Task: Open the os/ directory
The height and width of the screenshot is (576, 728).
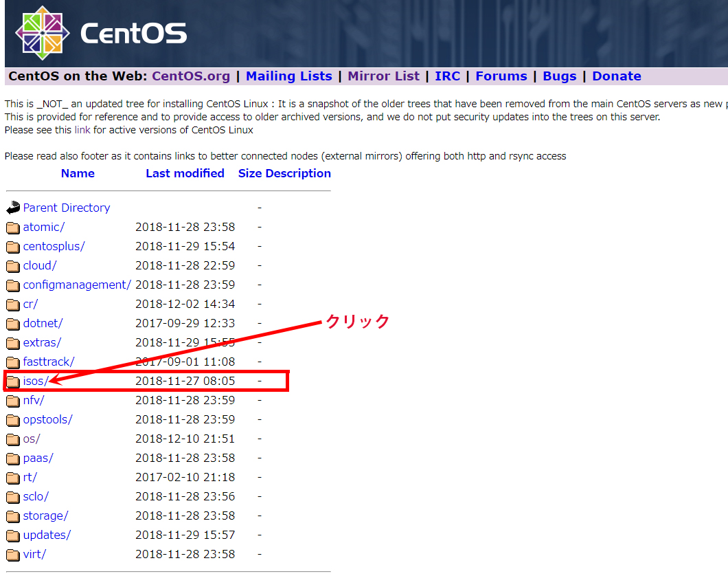Action: click(32, 439)
